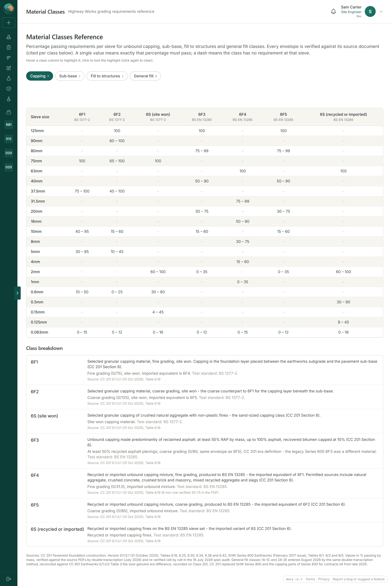Click the S user avatar
This screenshot has height=586, width=392.
[x=370, y=11]
